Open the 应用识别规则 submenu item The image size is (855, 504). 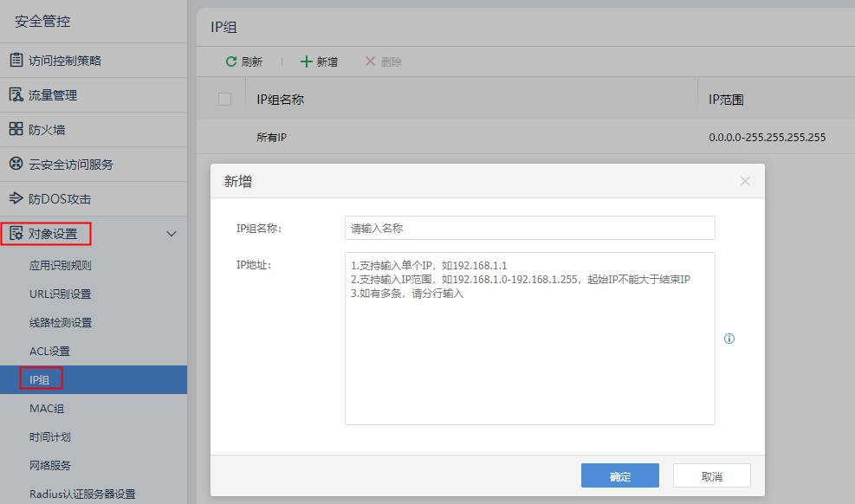[60, 266]
